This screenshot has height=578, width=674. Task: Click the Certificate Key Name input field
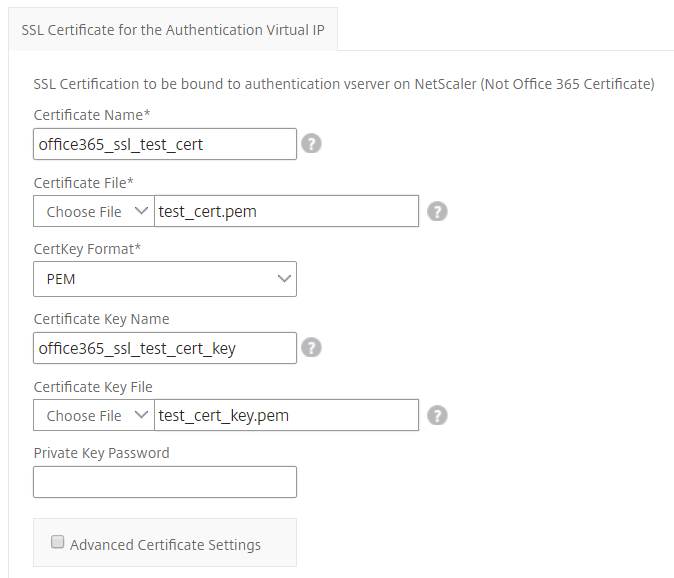165,348
